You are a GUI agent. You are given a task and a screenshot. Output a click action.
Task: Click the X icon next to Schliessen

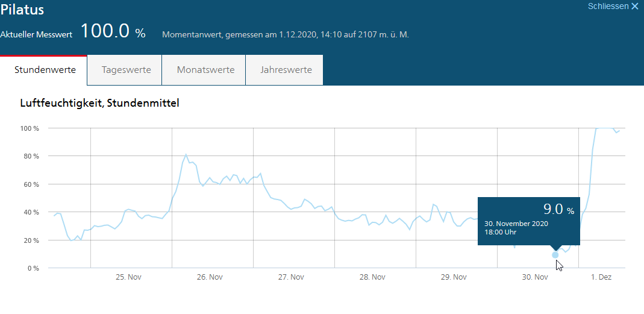point(634,7)
